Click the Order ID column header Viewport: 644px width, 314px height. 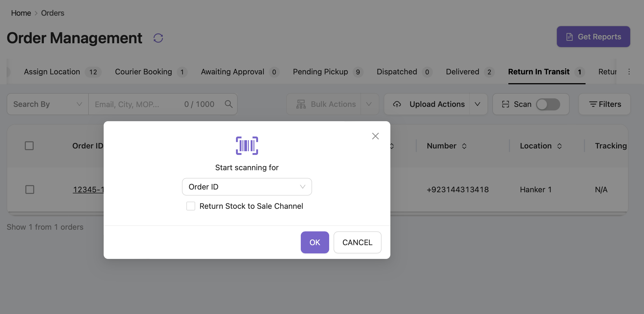[x=88, y=146]
